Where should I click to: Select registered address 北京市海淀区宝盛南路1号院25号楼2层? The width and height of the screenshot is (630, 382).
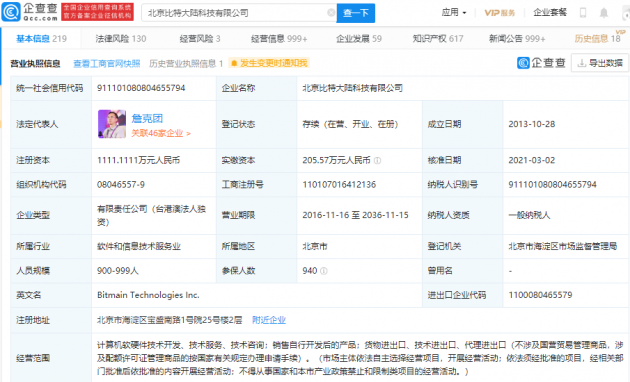[x=170, y=320]
